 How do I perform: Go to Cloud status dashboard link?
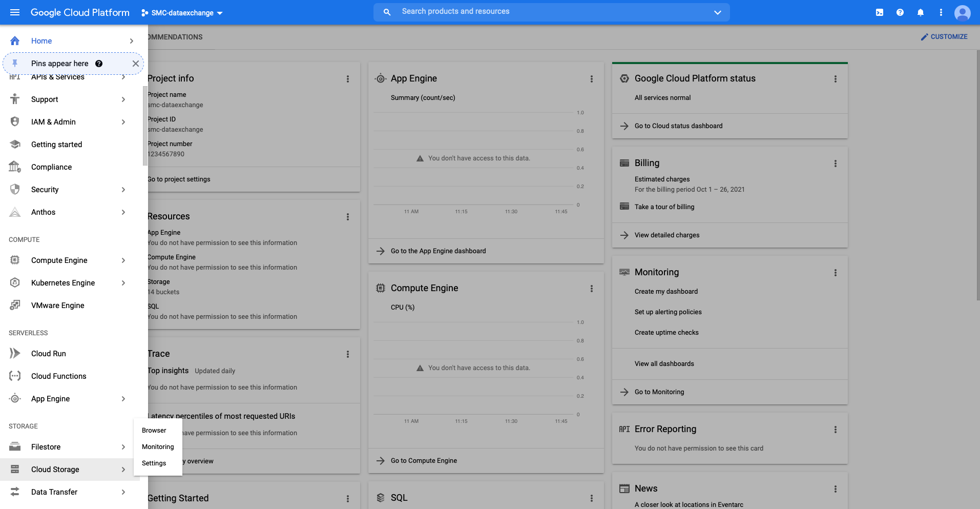(678, 126)
